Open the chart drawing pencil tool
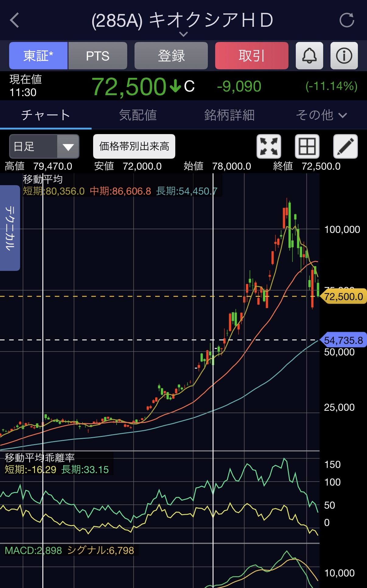 345,146
